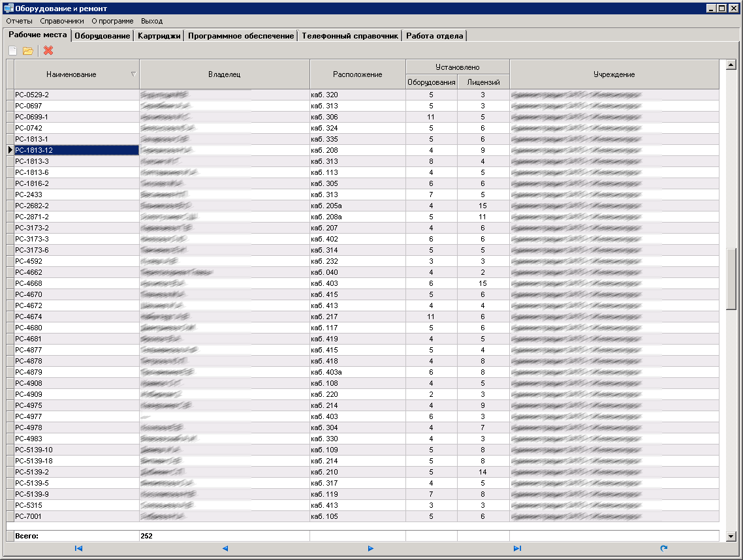Click location cell каб. 403а
The height and width of the screenshot is (560, 743).
(358, 372)
